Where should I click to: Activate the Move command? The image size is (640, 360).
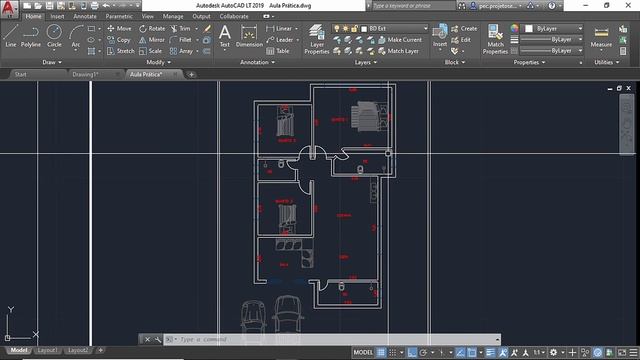pyautogui.click(x=119, y=29)
